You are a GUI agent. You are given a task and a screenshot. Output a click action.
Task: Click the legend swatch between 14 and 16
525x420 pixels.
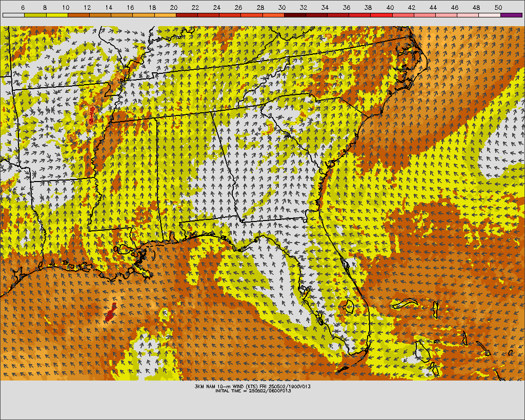(x=122, y=15)
